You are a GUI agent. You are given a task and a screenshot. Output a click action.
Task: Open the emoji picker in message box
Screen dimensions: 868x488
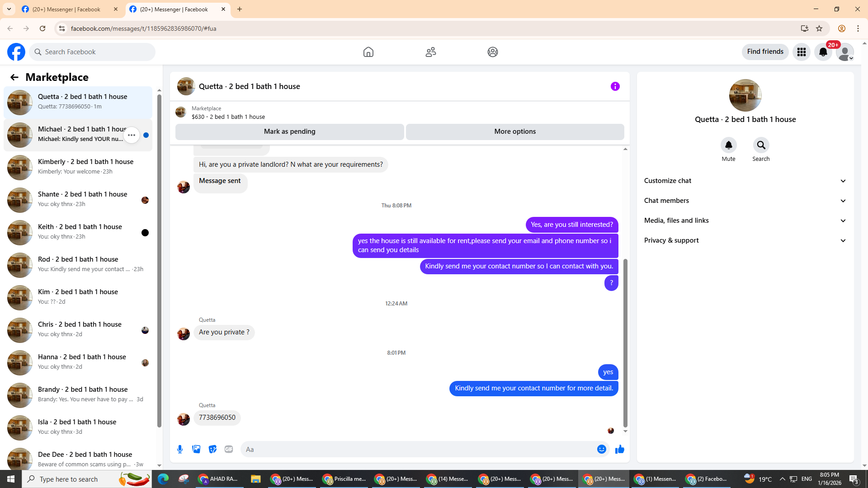(x=601, y=449)
